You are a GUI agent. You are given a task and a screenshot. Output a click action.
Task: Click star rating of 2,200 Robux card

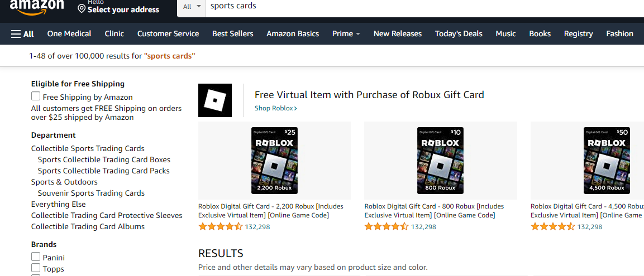pos(220,227)
